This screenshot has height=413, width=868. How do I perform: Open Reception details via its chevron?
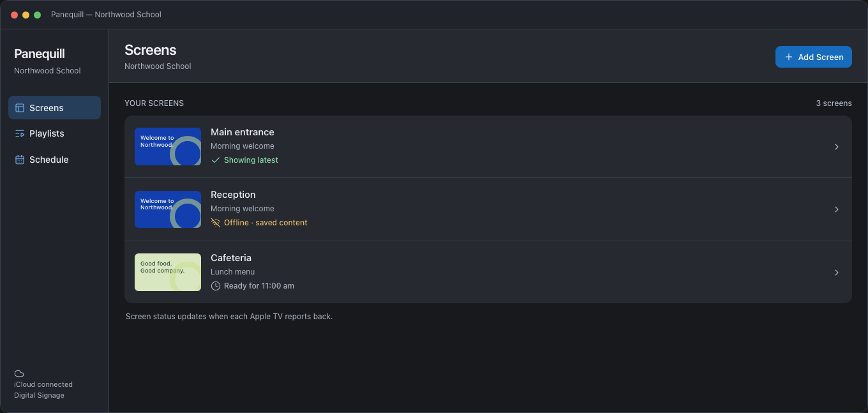pos(837,209)
